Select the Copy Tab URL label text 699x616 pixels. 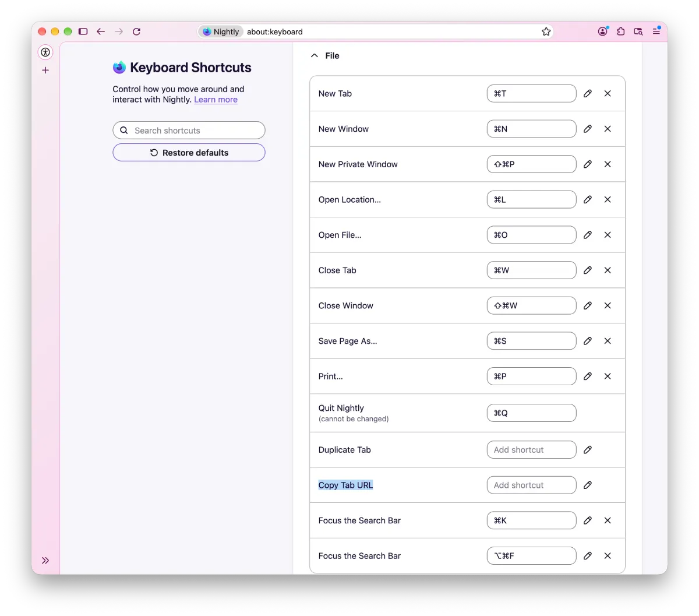point(345,485)
